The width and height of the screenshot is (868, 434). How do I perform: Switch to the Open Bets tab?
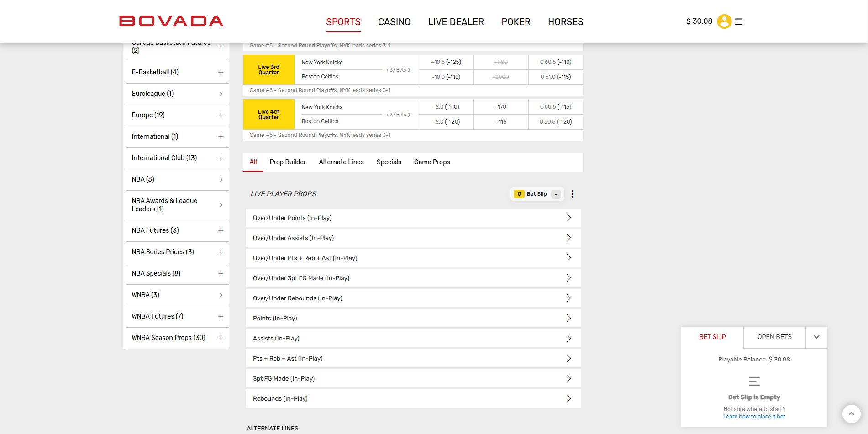774,337
